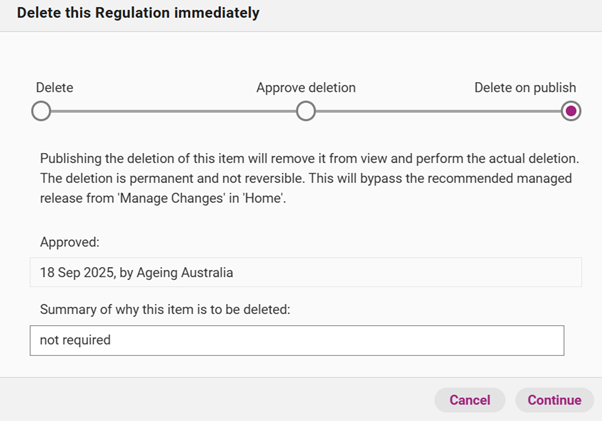Click the "Approved:" label
The height and width of the screenshot is (421, 602).
(x=69, y=242)
